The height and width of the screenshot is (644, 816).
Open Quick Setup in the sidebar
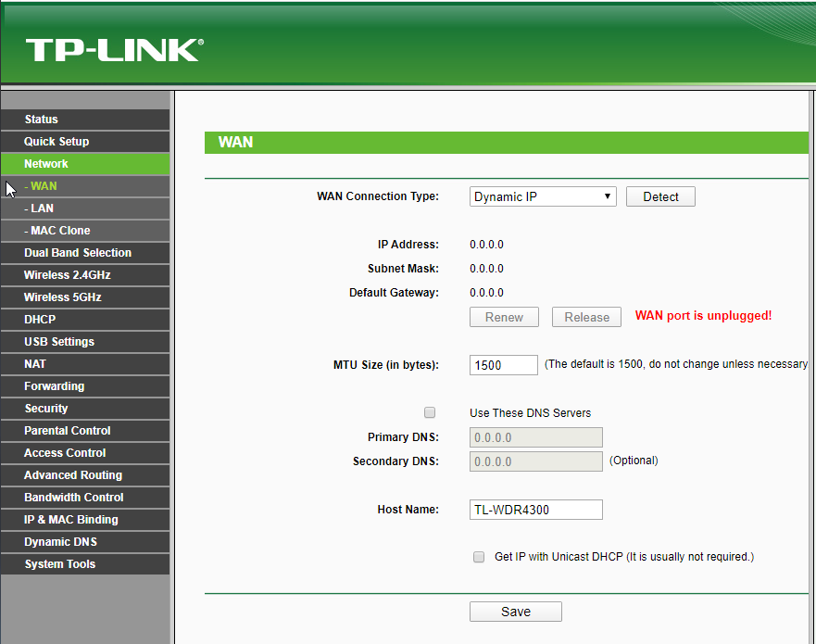pos(85,142)
